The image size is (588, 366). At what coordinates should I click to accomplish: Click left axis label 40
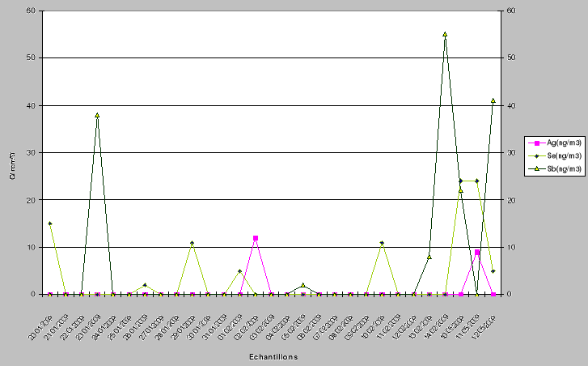click(x=31, y=105)
